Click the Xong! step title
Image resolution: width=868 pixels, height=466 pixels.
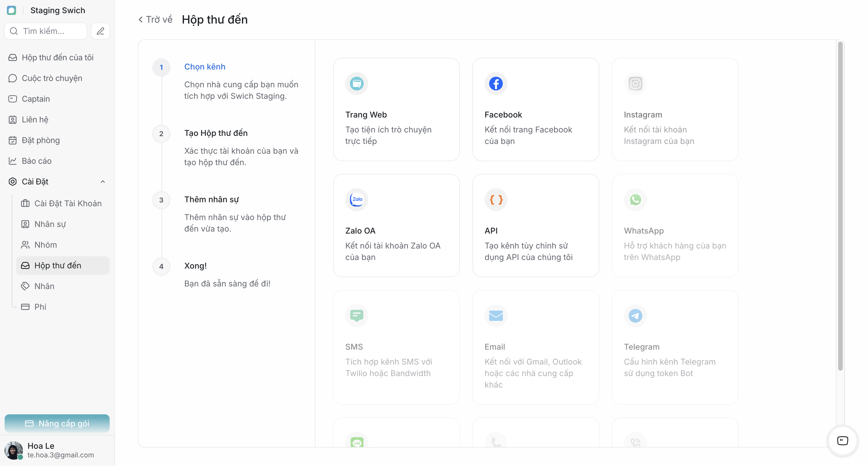tap(195, 266)
